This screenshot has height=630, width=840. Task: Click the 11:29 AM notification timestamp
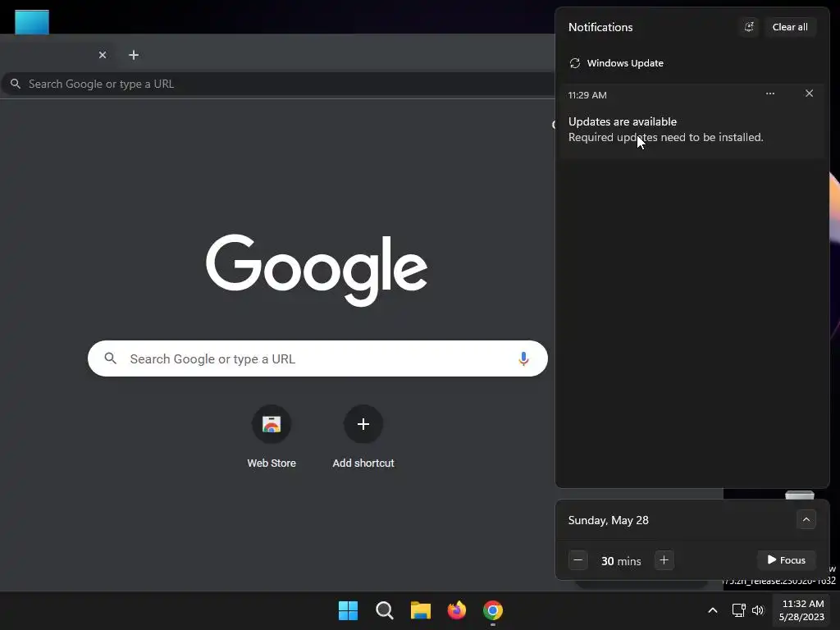587,95
